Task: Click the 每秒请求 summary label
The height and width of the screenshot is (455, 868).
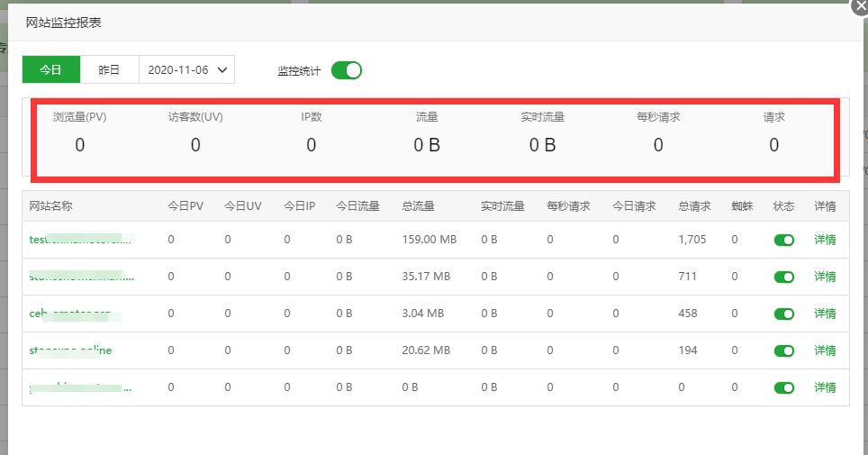Action: tap(658, 117)
